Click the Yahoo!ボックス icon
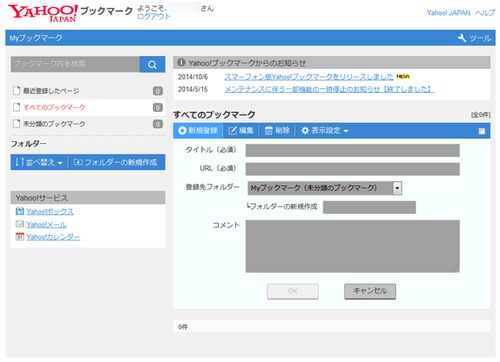Screen dimensions: 500x362 (20, 211)
